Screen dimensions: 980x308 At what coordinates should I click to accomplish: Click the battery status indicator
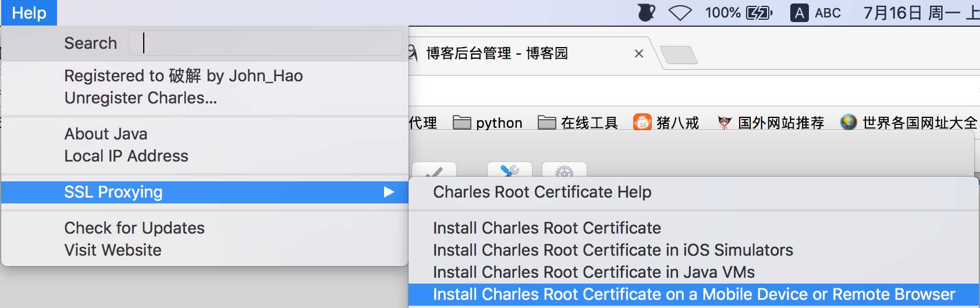pos(738,13)
